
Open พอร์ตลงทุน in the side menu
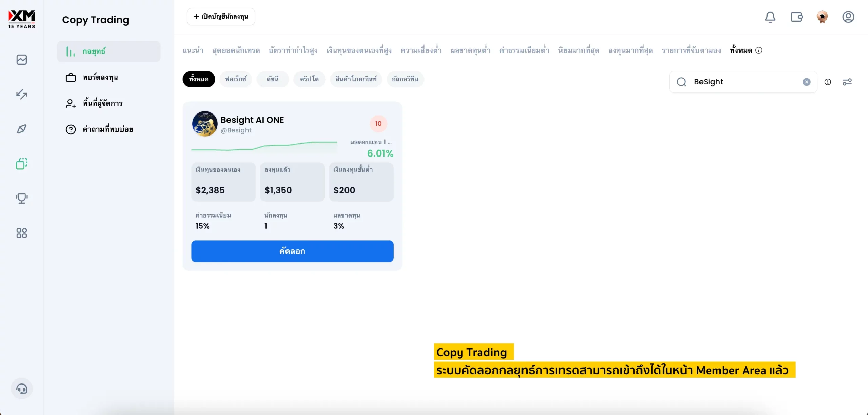click(100, 78)
